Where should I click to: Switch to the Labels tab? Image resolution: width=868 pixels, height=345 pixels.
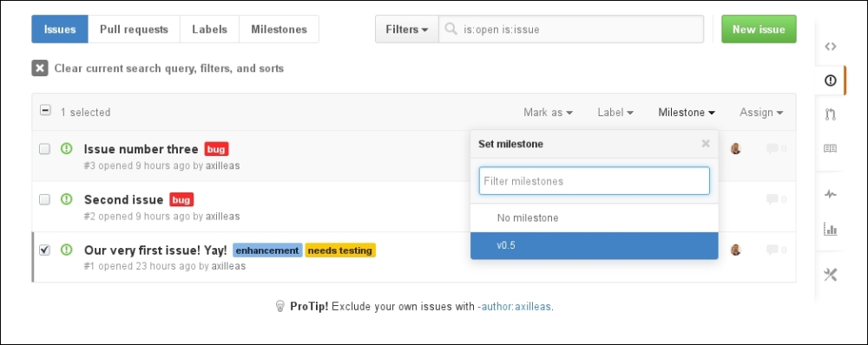pos(210,29)
